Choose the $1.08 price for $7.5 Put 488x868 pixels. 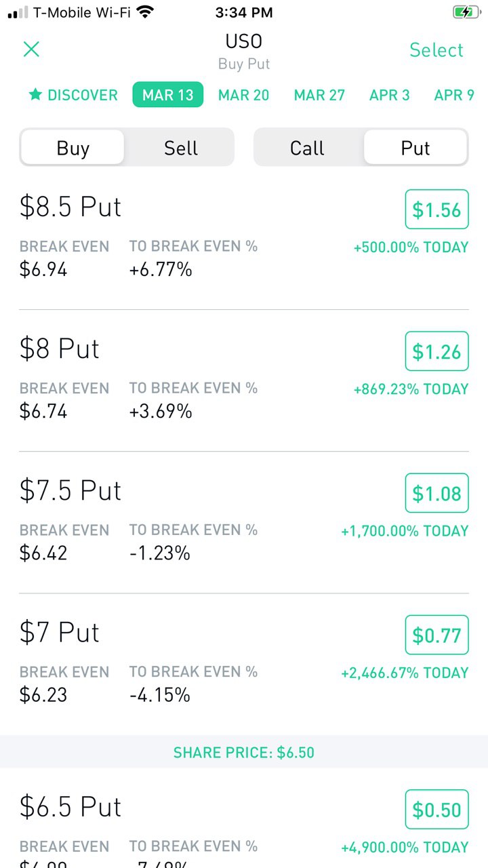click(436, 493)
